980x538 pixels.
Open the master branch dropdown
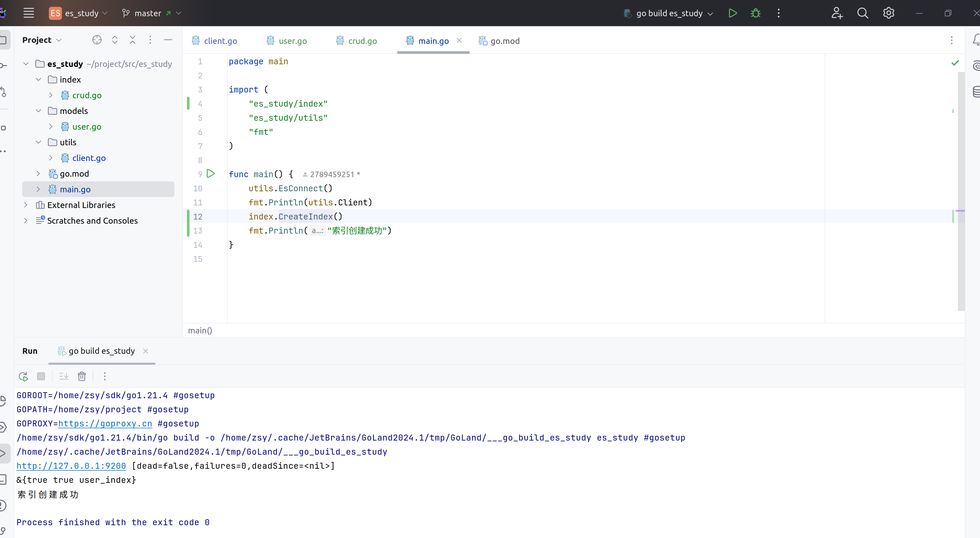pos(151,13)
